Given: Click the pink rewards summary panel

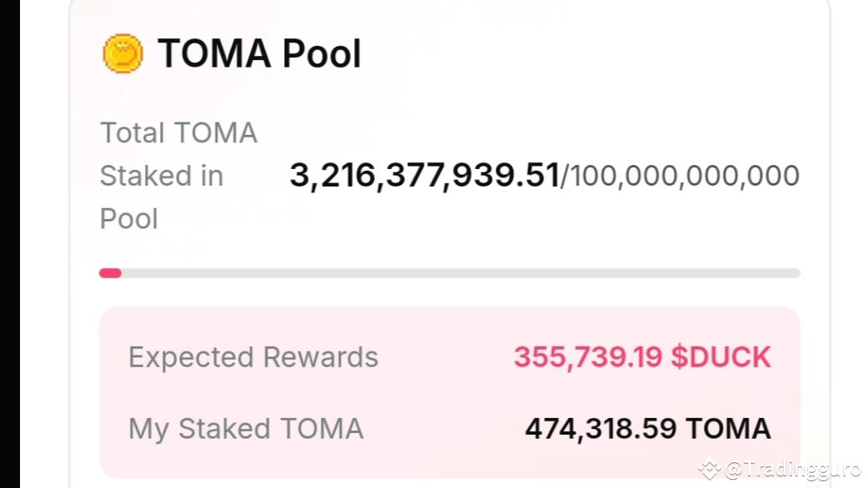Looking at the screenshot, I should pyautogui.click(x=450, y=391).
